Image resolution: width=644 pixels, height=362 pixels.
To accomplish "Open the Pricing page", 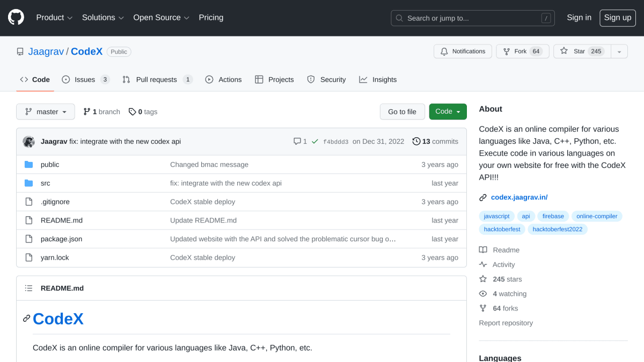I will 211,18.
